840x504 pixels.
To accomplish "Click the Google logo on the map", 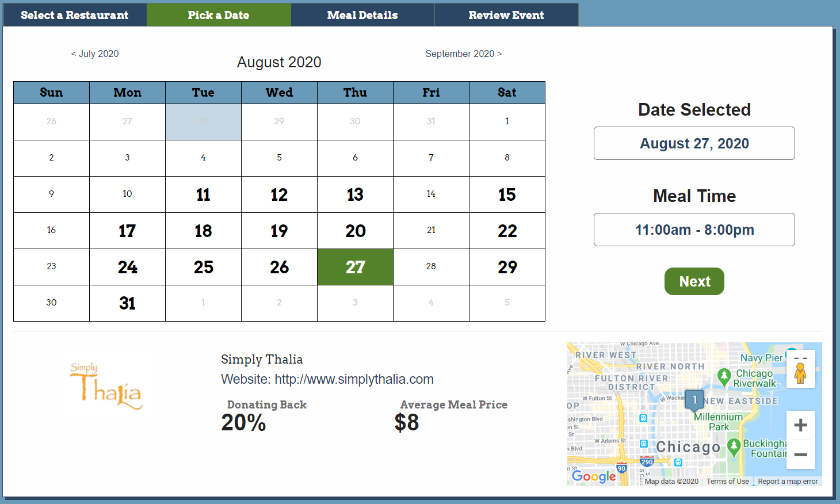I will [x=594, y=476].
